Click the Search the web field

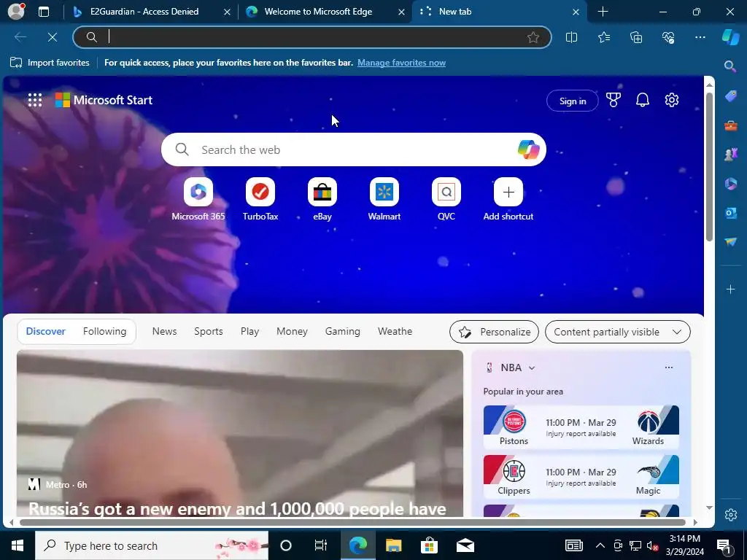353,149
